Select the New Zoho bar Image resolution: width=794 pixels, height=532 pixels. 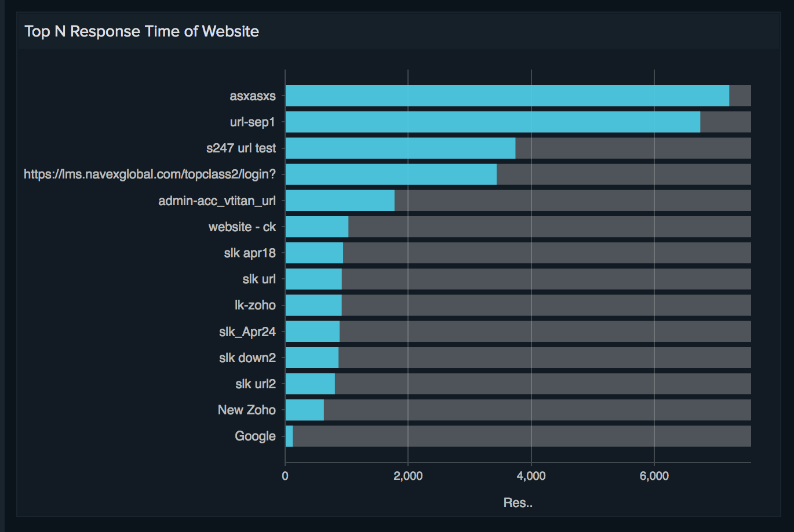pos(304,409)
